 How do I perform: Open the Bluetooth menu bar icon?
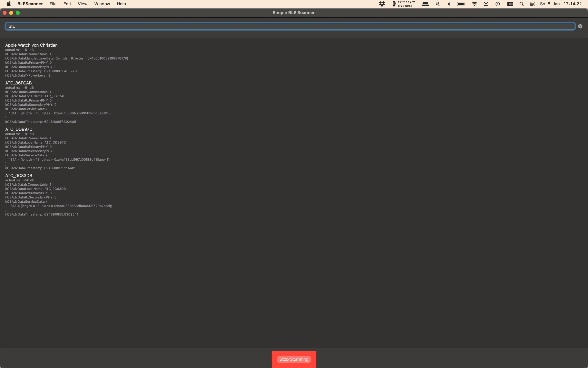point(449,4)
